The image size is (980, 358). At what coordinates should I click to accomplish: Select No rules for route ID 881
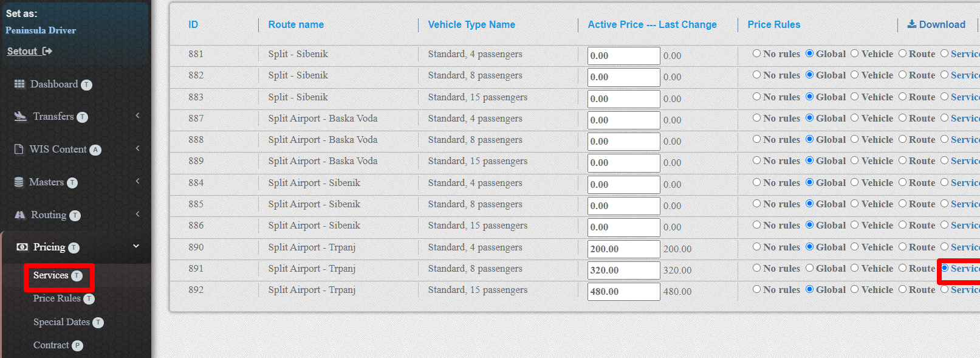coord(756,53)
